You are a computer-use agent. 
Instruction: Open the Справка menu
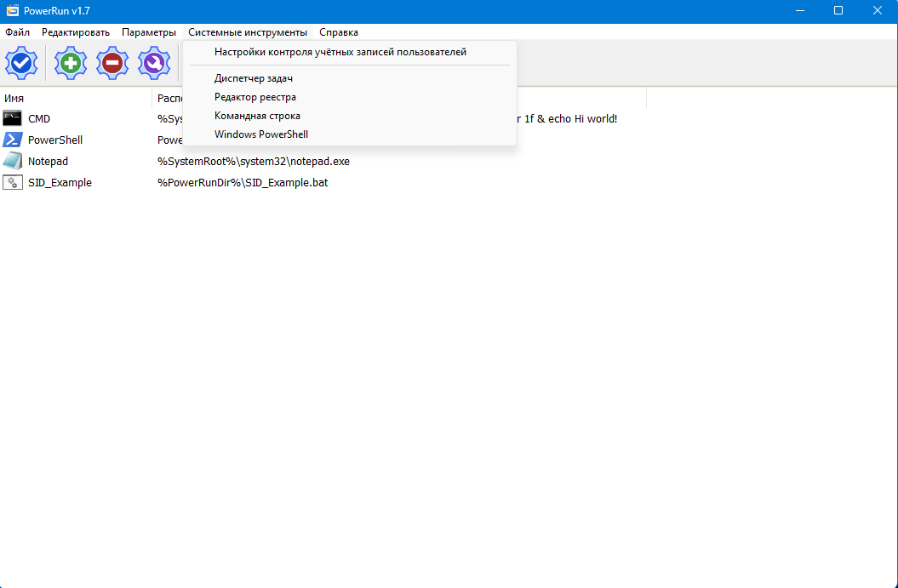coord(339,32)
